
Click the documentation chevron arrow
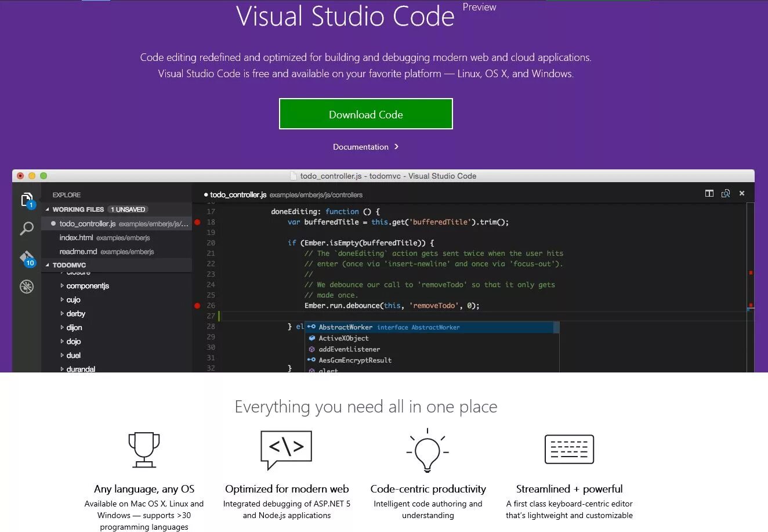click(396, 147)
